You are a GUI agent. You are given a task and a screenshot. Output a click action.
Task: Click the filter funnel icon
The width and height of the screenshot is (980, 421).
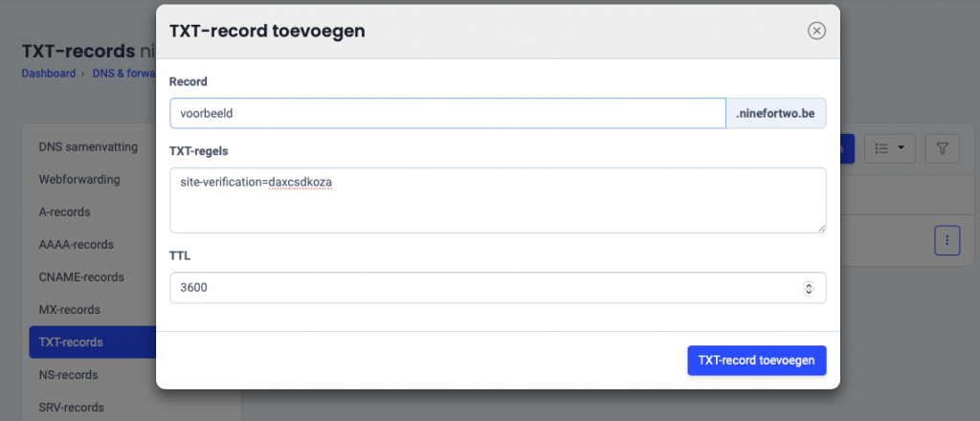click(942, 148)
